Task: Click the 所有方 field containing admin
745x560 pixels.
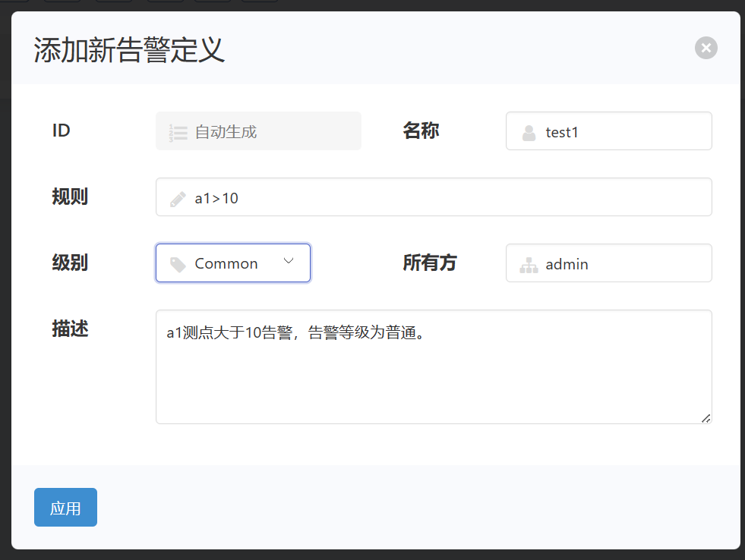Action: click(x=608, y=263)
